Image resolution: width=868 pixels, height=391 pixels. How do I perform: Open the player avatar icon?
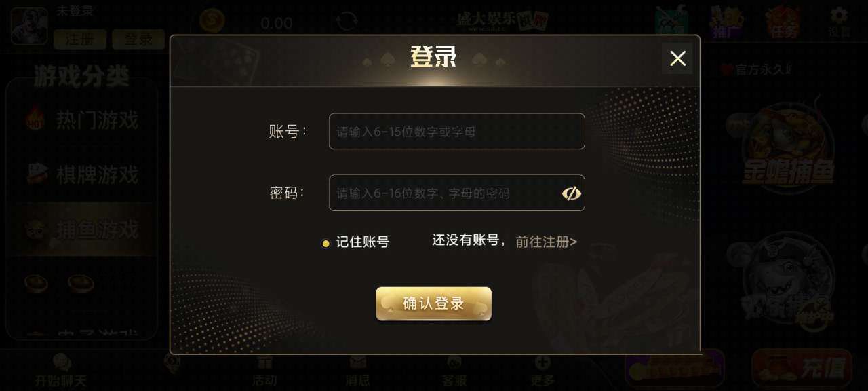coord(29,26)
